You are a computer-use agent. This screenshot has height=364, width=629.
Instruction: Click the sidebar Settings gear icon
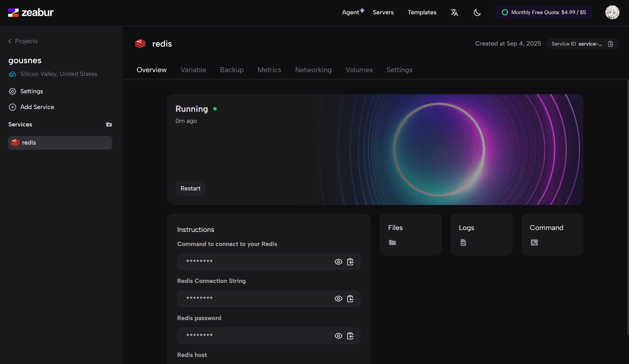tap(12, 91)
